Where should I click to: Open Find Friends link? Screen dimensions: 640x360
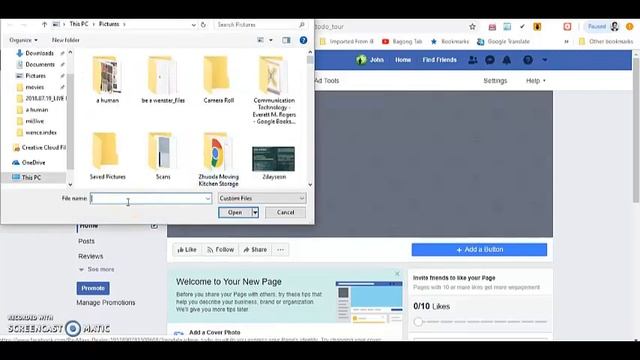(440, 60)
